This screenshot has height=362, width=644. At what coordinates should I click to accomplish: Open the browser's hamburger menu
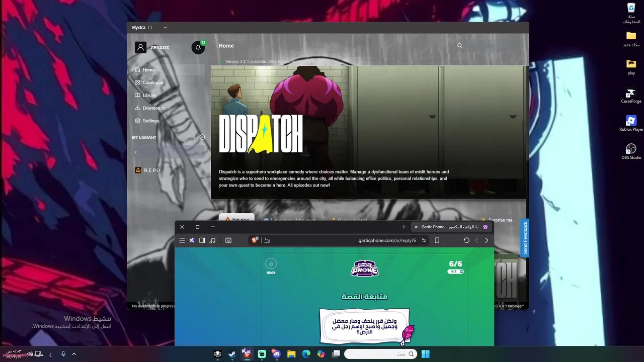point(182,240)
